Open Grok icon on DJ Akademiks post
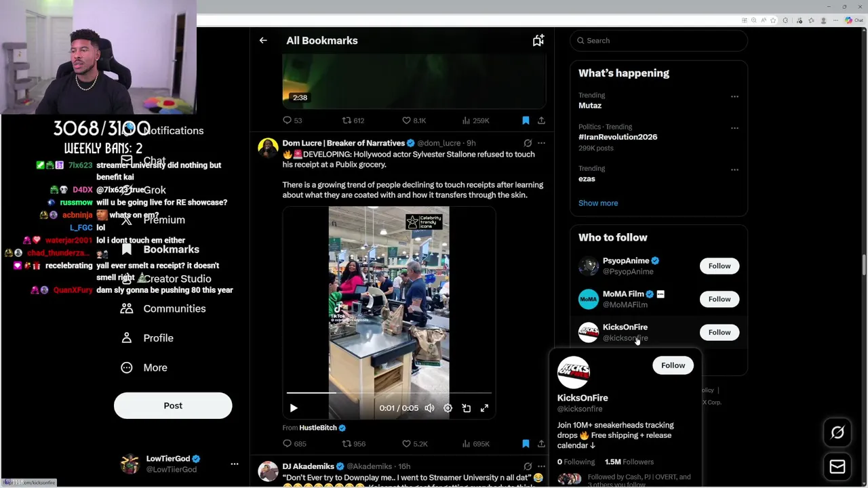This screenshot has height=488, width=868. tap(528, 466)
